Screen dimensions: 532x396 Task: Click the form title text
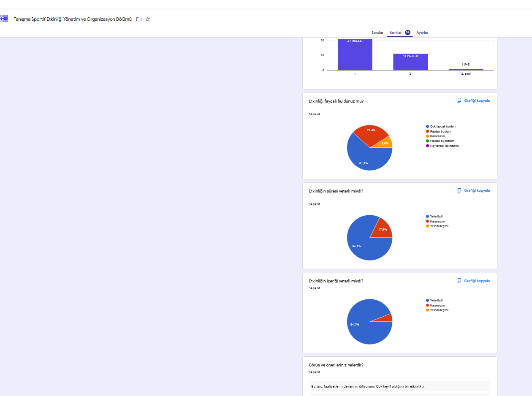coord(73,19)
